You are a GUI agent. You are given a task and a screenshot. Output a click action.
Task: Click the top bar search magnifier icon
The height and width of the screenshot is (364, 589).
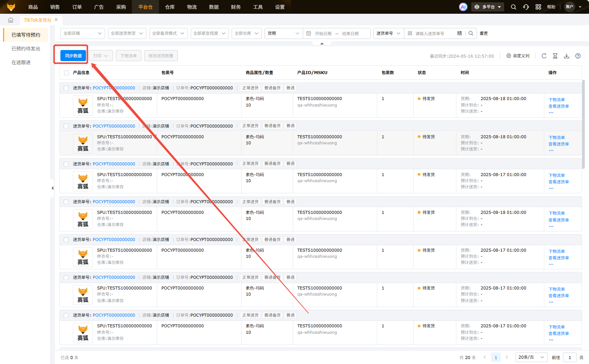pos(513,7)
